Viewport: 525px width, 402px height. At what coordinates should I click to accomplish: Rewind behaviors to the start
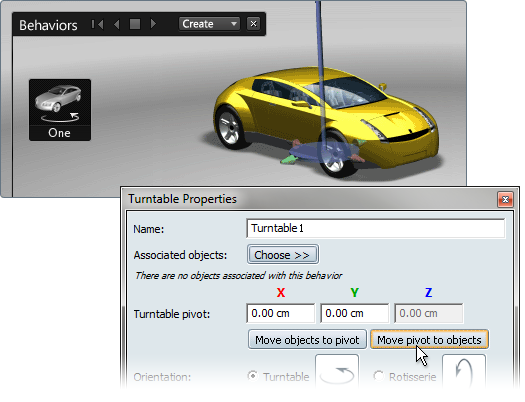97,24
